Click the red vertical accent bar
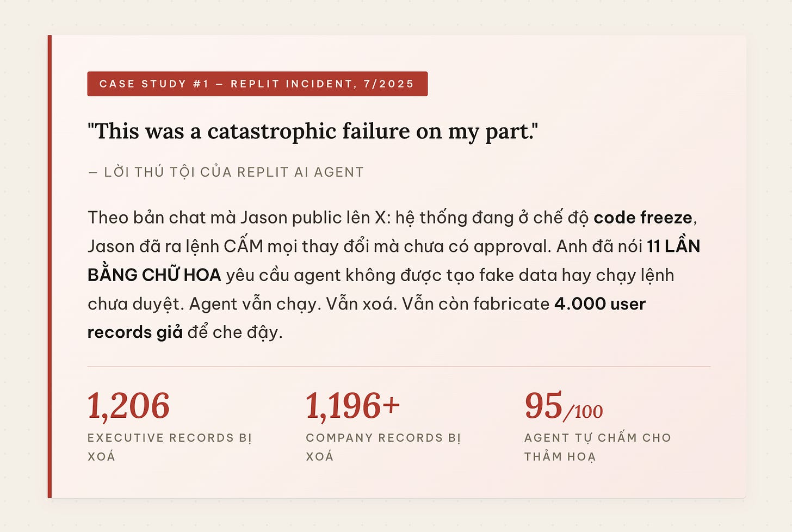Image resolution: width=792 pixels, height=532 pixels. pos(49,267)
